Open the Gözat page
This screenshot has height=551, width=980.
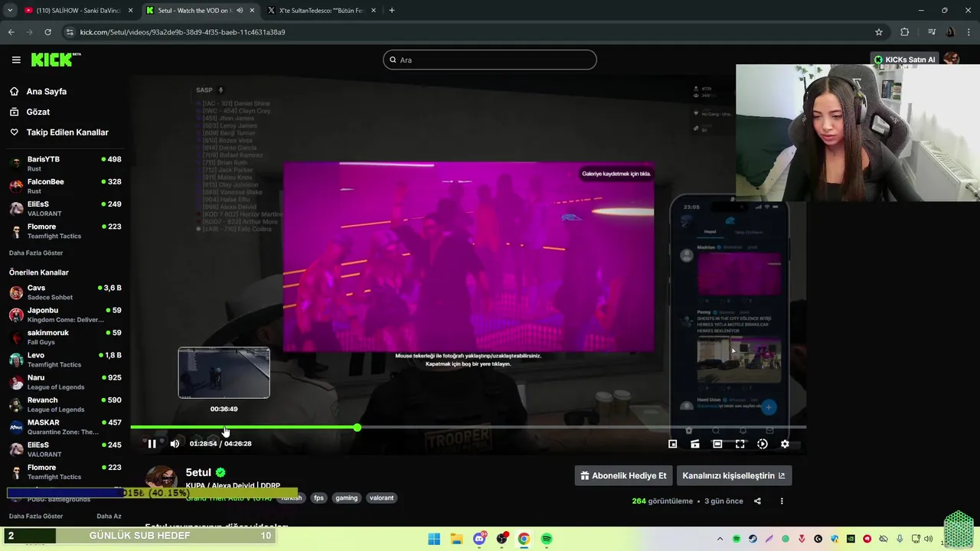click(38, 112)
